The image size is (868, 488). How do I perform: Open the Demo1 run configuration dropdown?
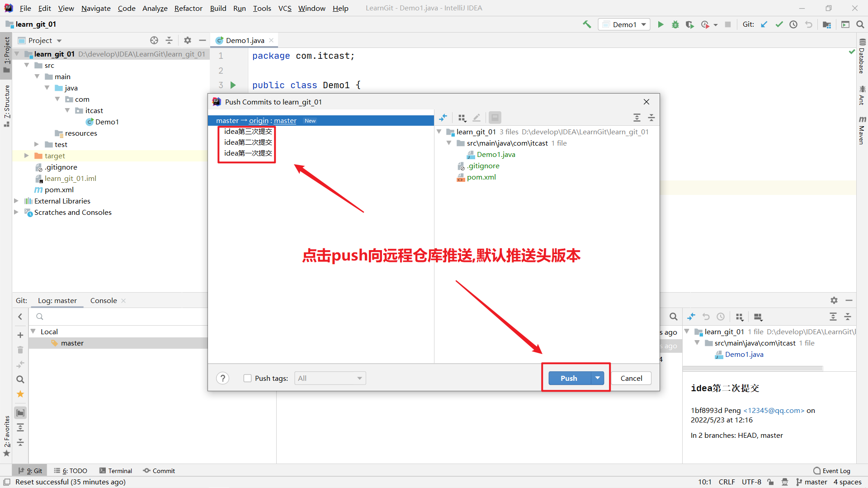click(624, 24)
